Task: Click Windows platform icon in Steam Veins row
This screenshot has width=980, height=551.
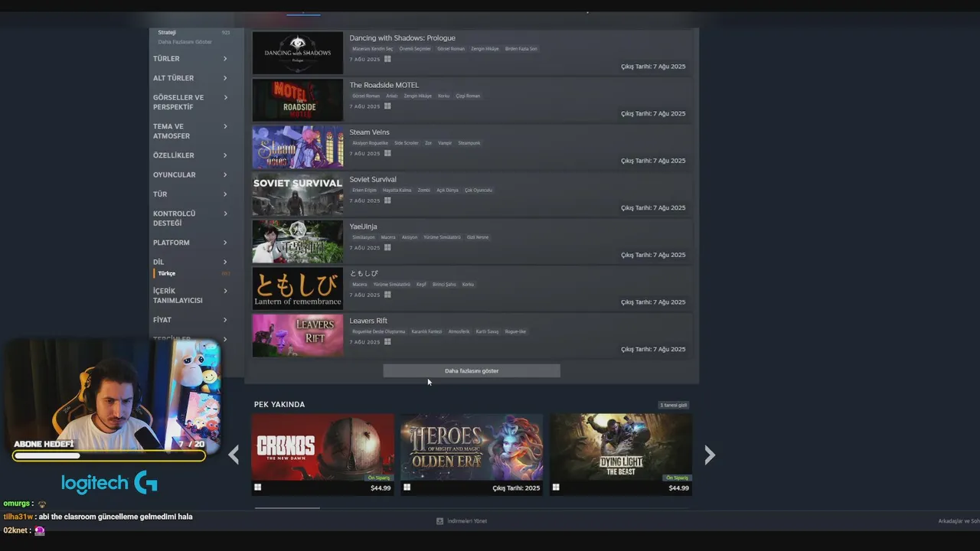Action: tap(387, 153)
